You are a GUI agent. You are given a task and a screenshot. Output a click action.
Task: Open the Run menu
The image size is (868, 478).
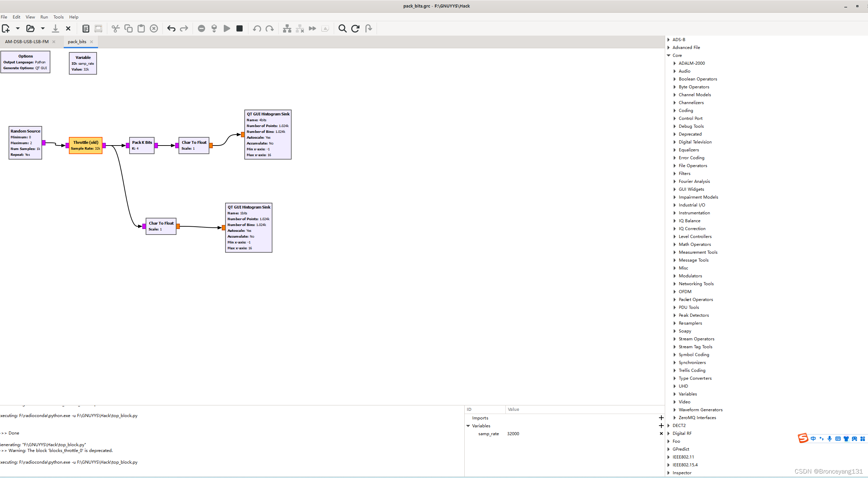(44, 17)
